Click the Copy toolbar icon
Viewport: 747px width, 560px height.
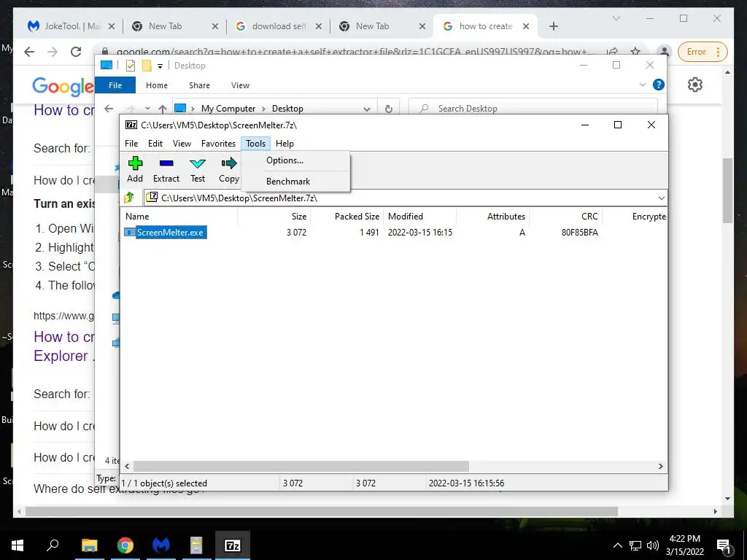click(x=228, y=169)
